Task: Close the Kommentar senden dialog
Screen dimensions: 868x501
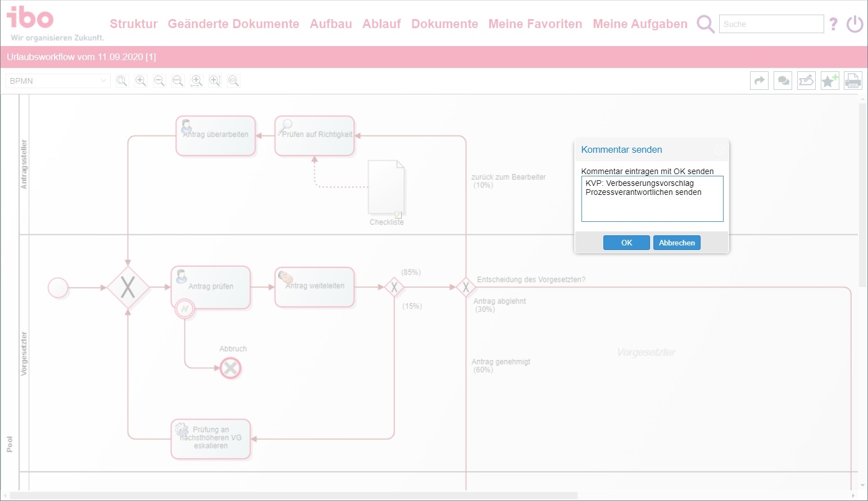Action: click(719, 150)
